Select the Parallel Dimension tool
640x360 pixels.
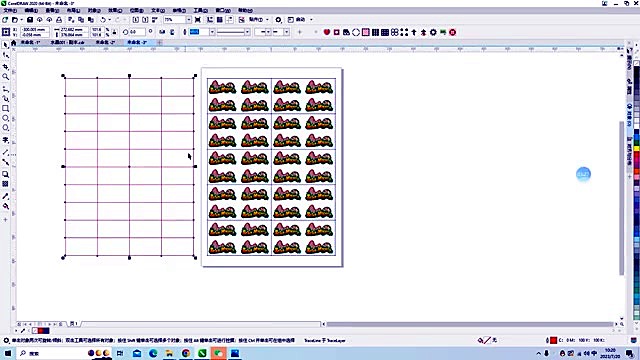tap(5, 152)
